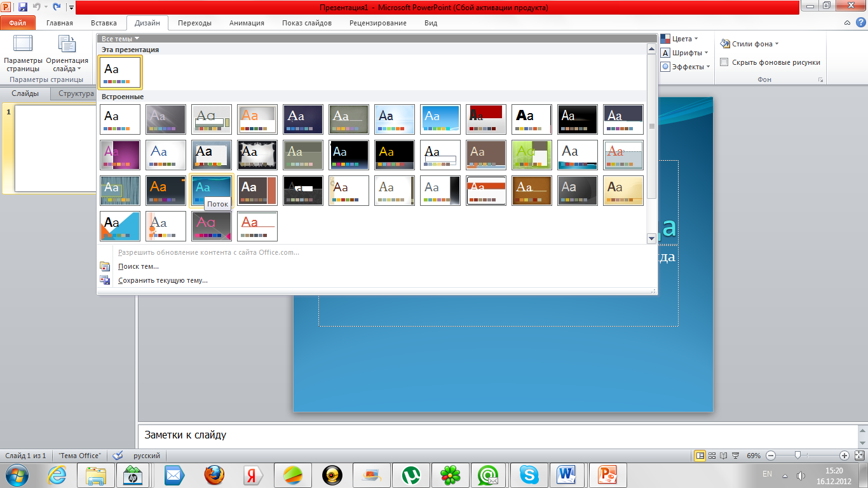
Task: Choose the blue and orange triangle theme
Action: pos(120,226)
